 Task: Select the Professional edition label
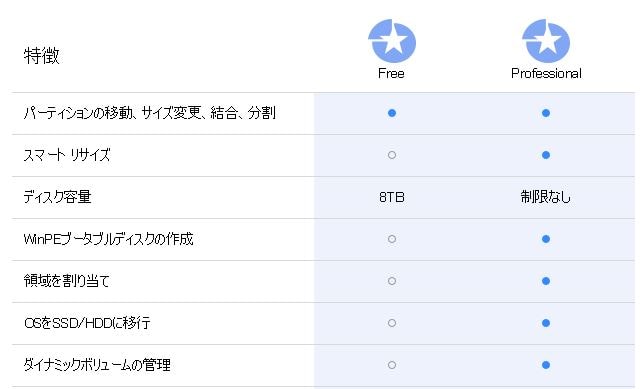tap(546, 73)
